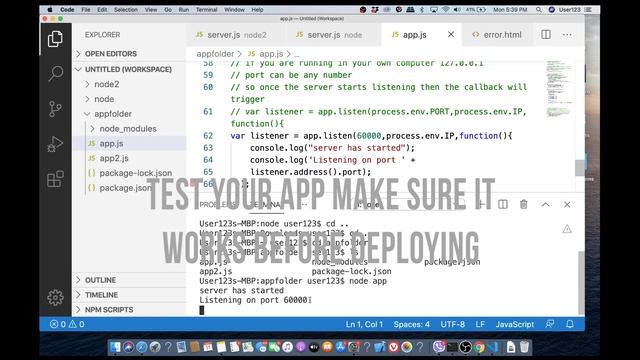The height and width of the screenshot is (360, 640).
Task: Switch to the server.js node2 tab
Action: click(231, 35)
